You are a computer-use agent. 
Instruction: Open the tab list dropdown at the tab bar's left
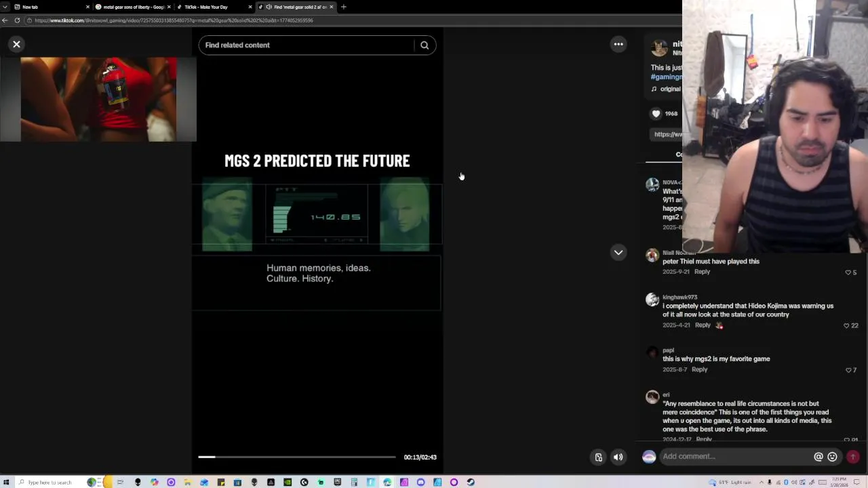[5, 7]
